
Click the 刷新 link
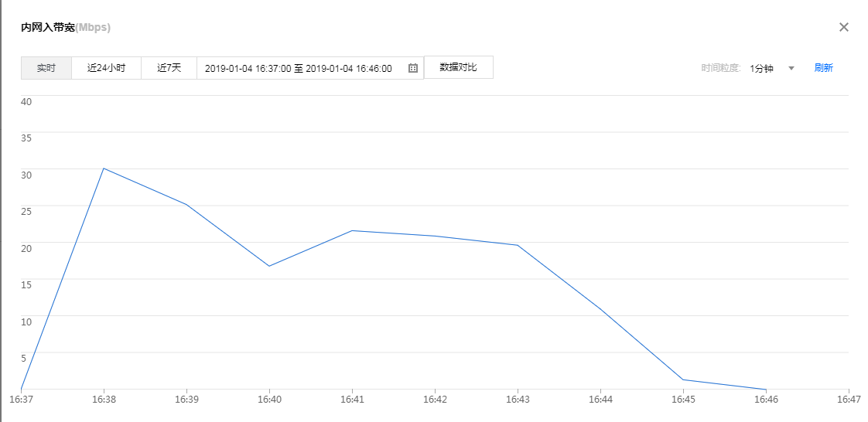point(823,68)
